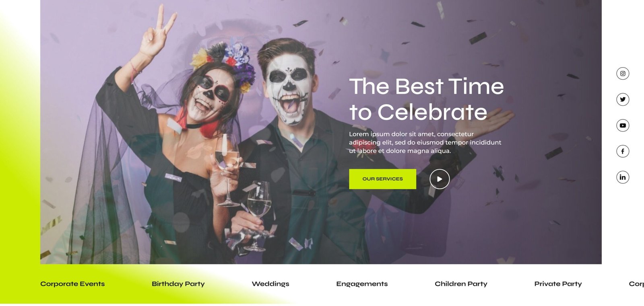Click the woman's sugar skull face in hero image
This screenshot has height=306, width=644.
pyautogui.click(x=210, y=96)
